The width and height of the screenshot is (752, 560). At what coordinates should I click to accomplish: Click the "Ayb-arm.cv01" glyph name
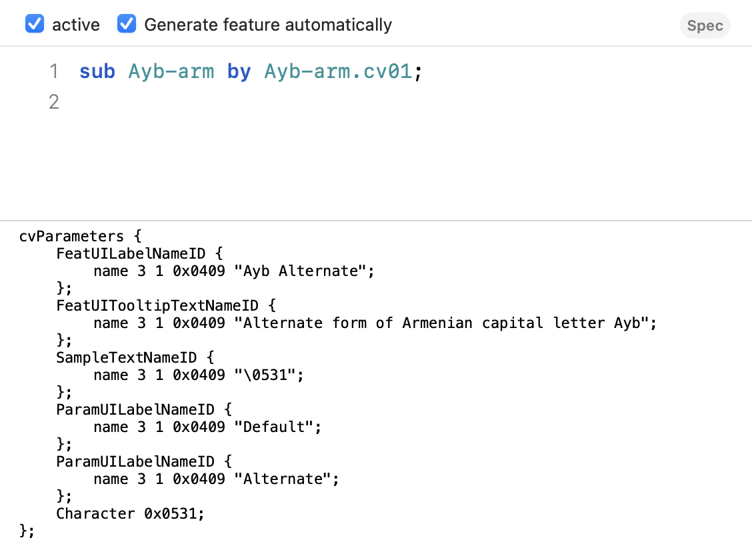339,71
